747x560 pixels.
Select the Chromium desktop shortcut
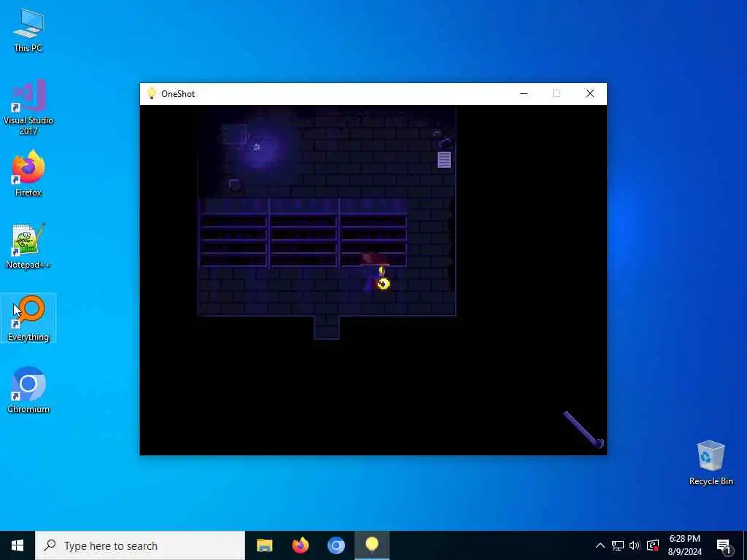pyautogui.click(x=28, y=390)
